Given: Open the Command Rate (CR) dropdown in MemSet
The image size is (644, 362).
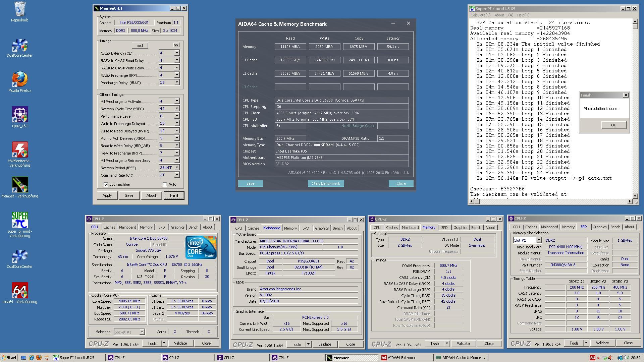Looking at the screenshot, I should [177, 175].
